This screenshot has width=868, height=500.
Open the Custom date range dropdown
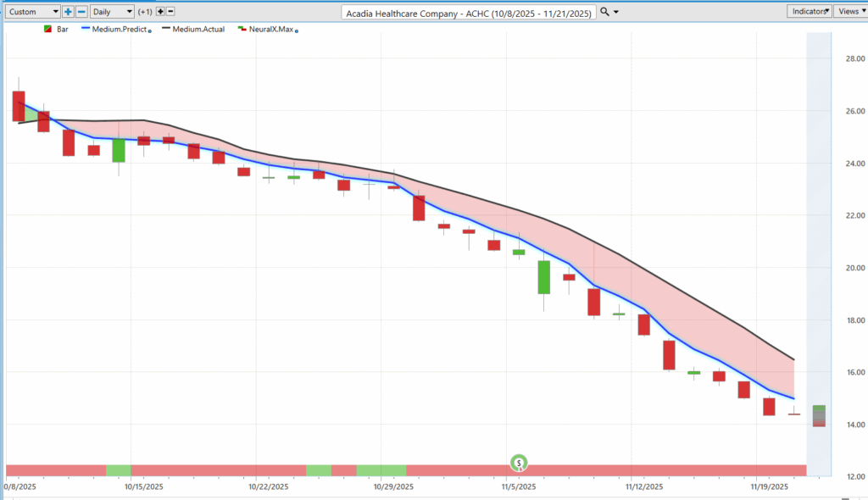coord(32,12)
